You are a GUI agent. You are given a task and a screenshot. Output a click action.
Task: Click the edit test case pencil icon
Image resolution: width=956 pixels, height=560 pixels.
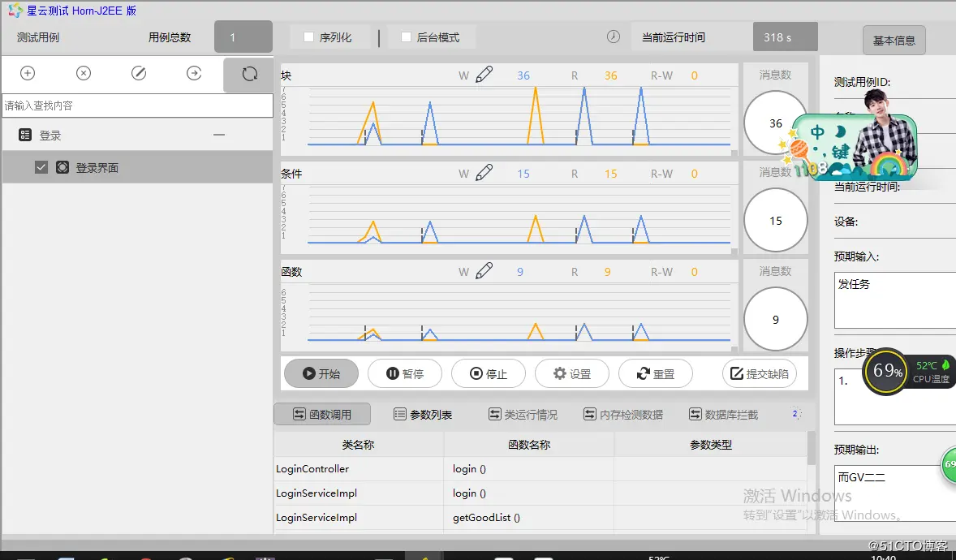pyautogui.click(x=139, y=73)
